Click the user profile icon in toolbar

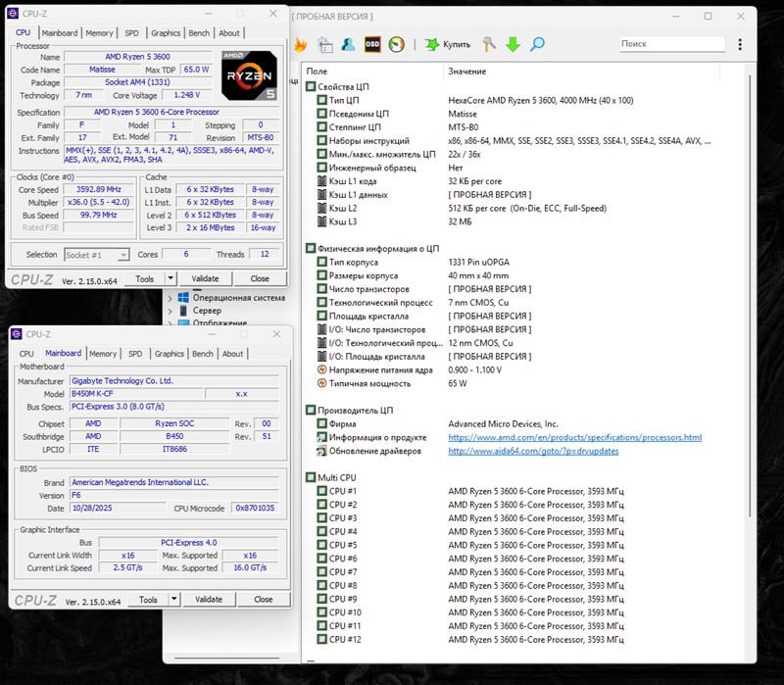pyautogui.click(x=348, y=44)
